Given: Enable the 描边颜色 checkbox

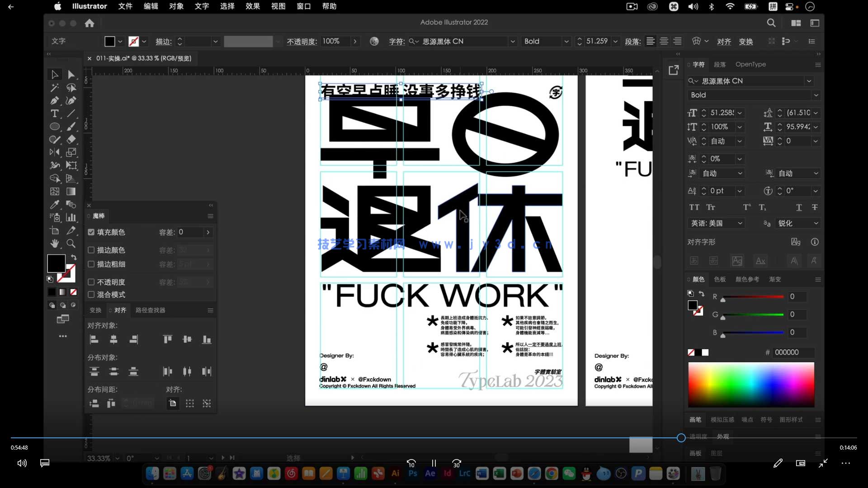Looking at the screenshot, I should pyautogui.click(x=91, y=250).
